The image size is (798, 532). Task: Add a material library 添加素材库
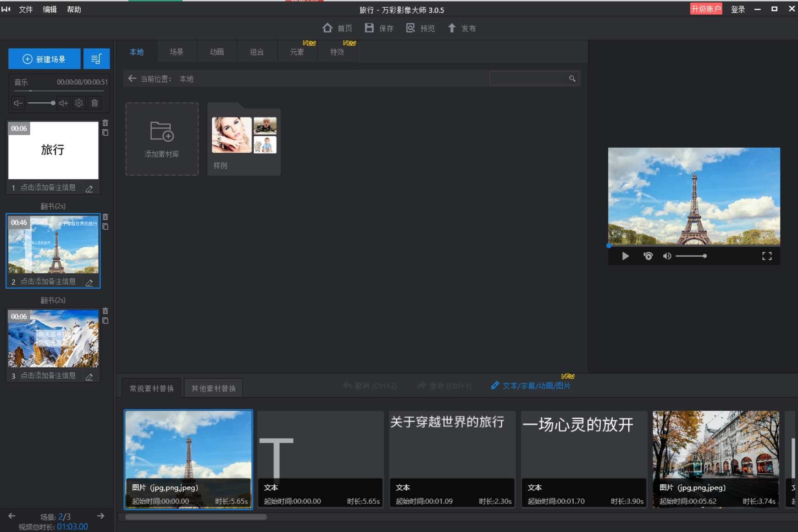click(162, 139)
